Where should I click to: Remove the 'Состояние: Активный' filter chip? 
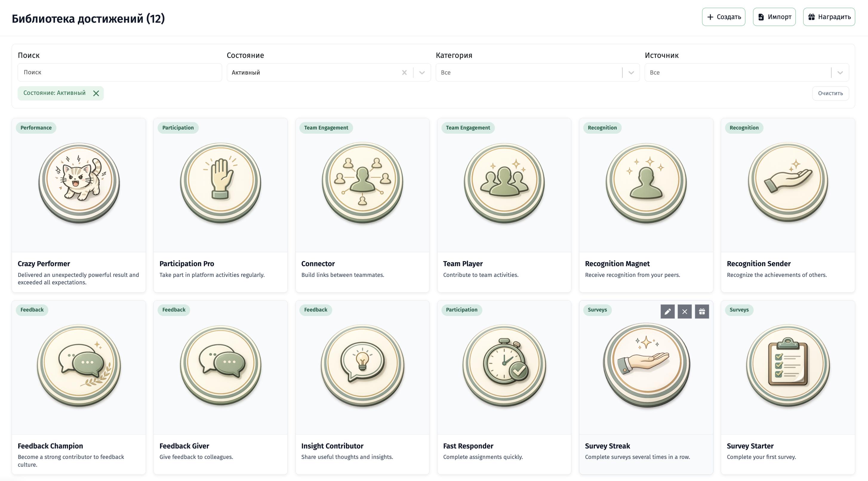point(96,93)
